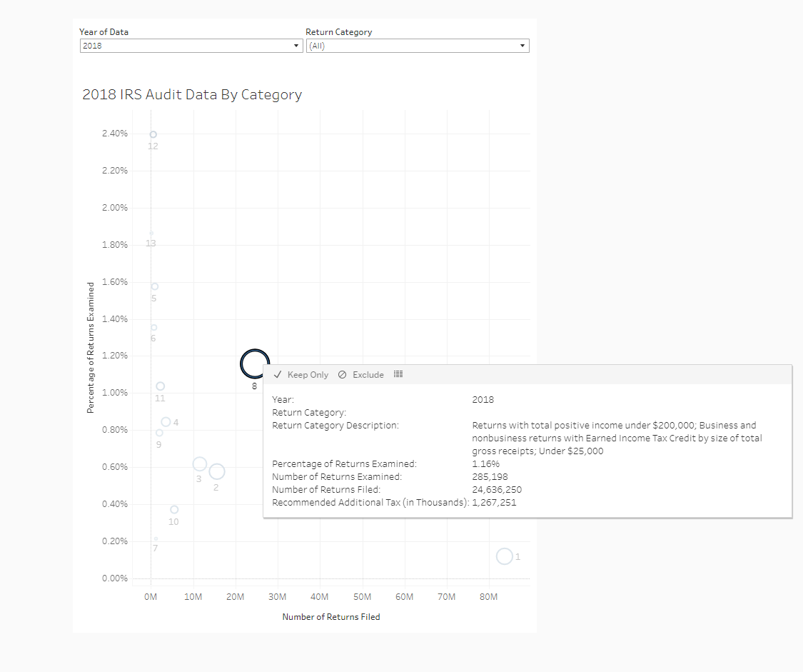The height and width of the screenshot is (672, 803).
Task: Select the highlighted bubble labeled 8
Action: pyautogui.click(x=255, y=363)
